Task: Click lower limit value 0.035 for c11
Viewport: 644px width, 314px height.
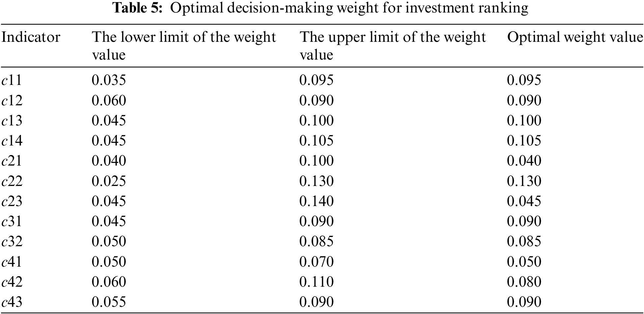Action: [x=109, y=80]
